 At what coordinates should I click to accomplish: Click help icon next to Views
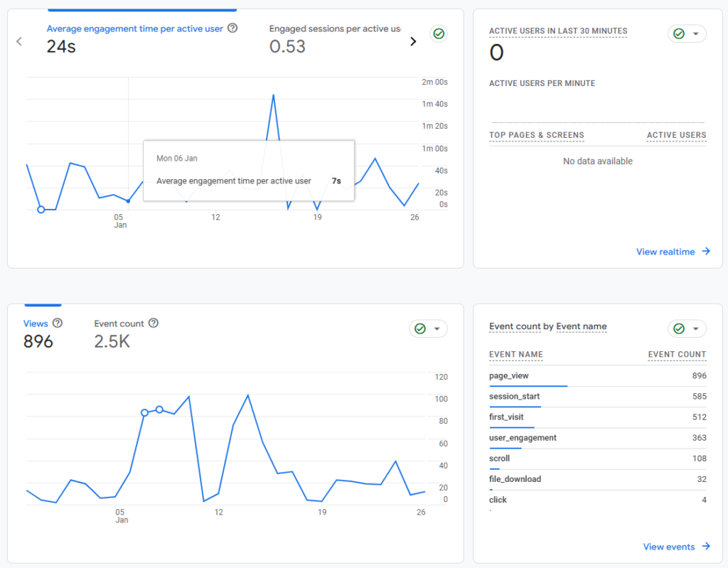coord(58,323)
